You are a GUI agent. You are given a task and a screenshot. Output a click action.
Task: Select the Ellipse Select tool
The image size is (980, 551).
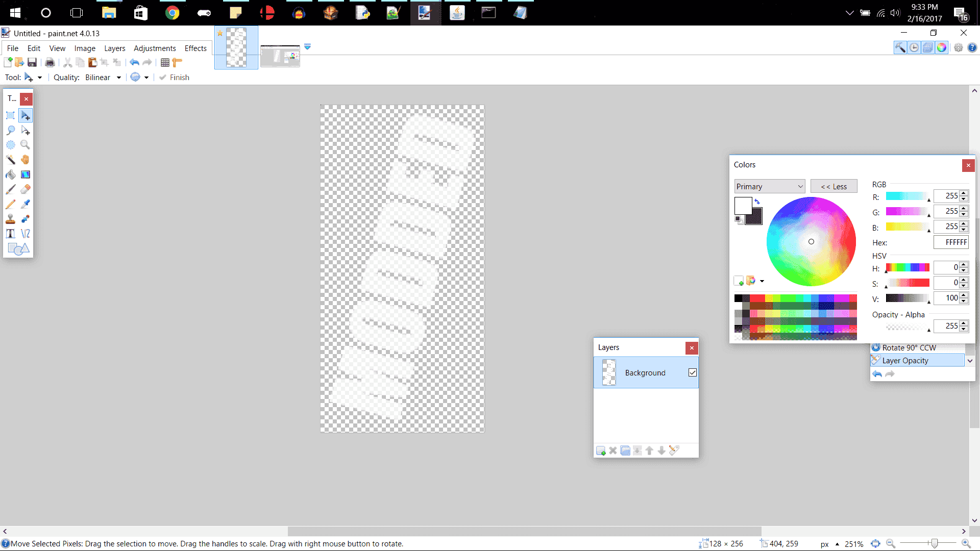coord(10,145)
